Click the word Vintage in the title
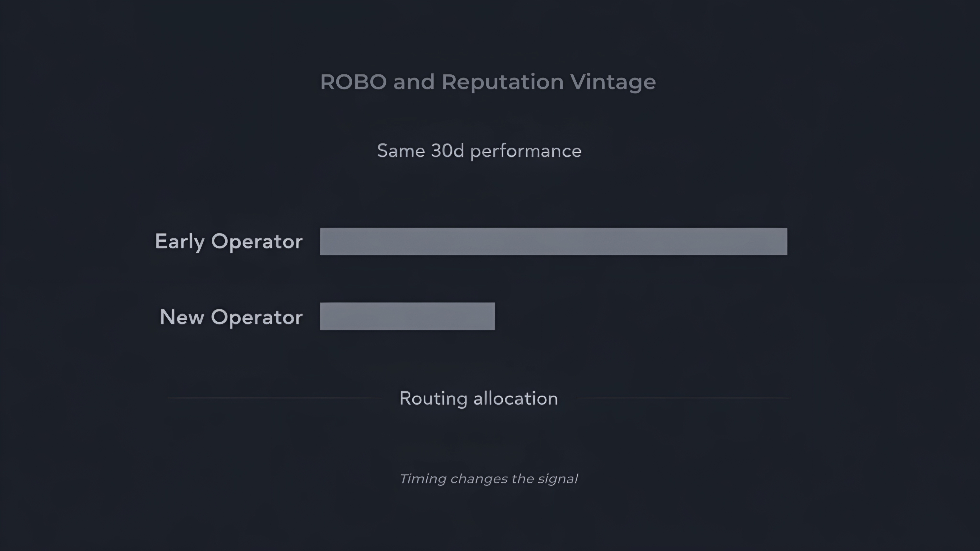980x551 pixels. point(613,82)
